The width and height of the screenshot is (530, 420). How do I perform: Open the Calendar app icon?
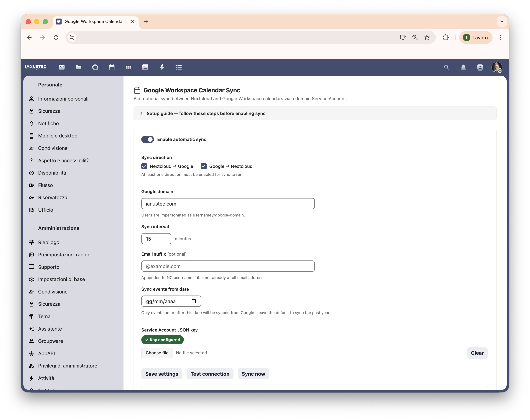coord(112,67)
